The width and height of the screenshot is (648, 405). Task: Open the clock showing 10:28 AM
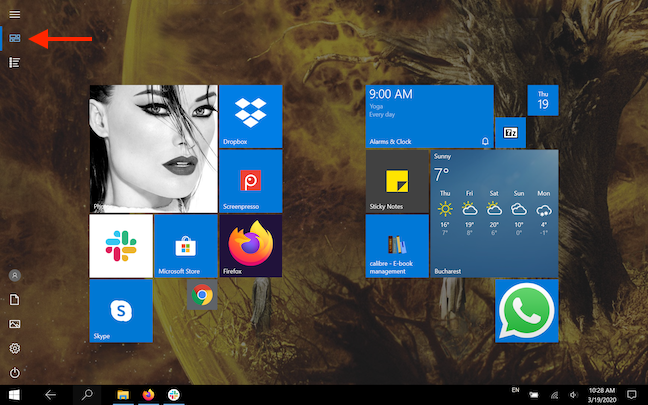602,395
